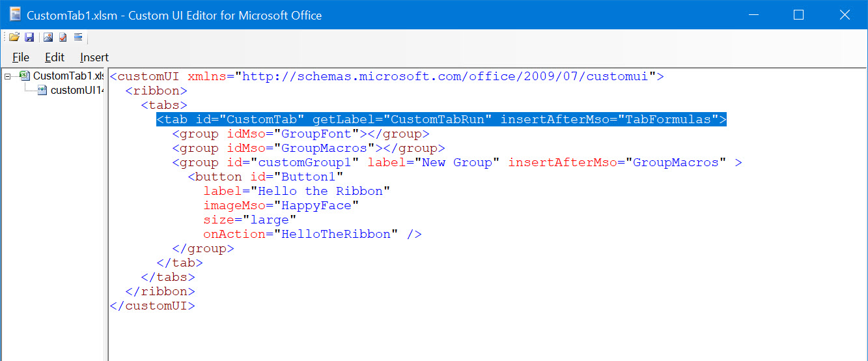The image size is (868, 361).
Task: Minimize the Custom UI Editor window
Action: (753, 14)
